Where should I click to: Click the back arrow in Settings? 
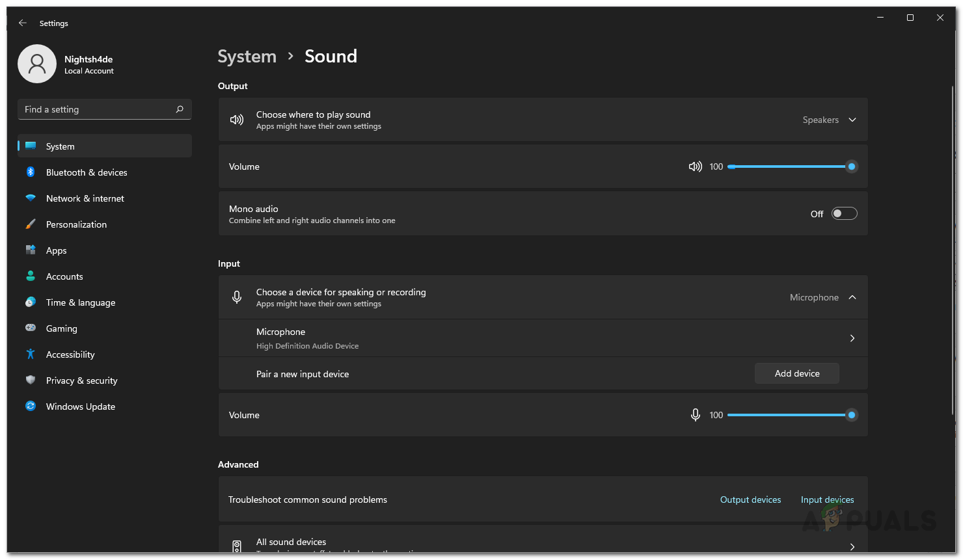(x=23, y=23)
